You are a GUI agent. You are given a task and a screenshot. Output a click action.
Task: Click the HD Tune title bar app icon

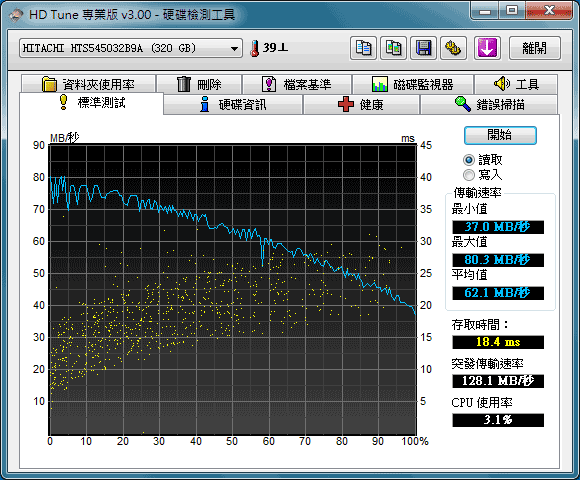[x=16, y=15]
